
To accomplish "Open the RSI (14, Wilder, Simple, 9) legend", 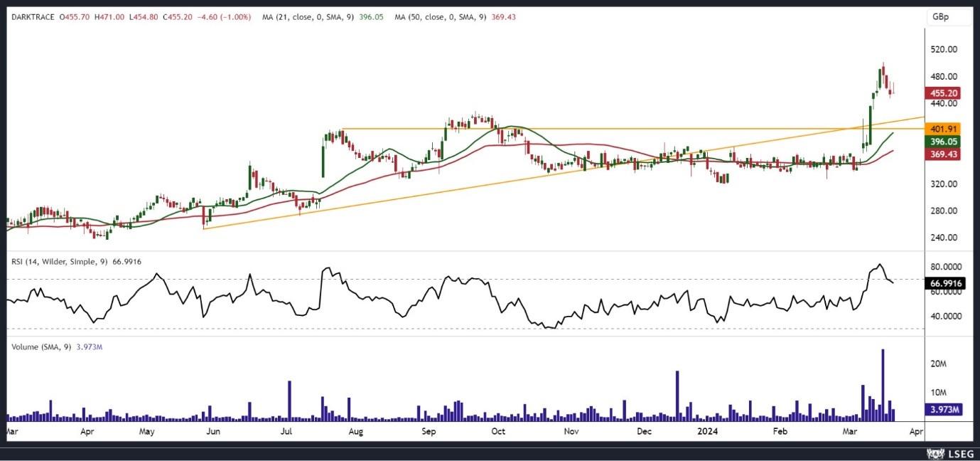I will 59,262.
